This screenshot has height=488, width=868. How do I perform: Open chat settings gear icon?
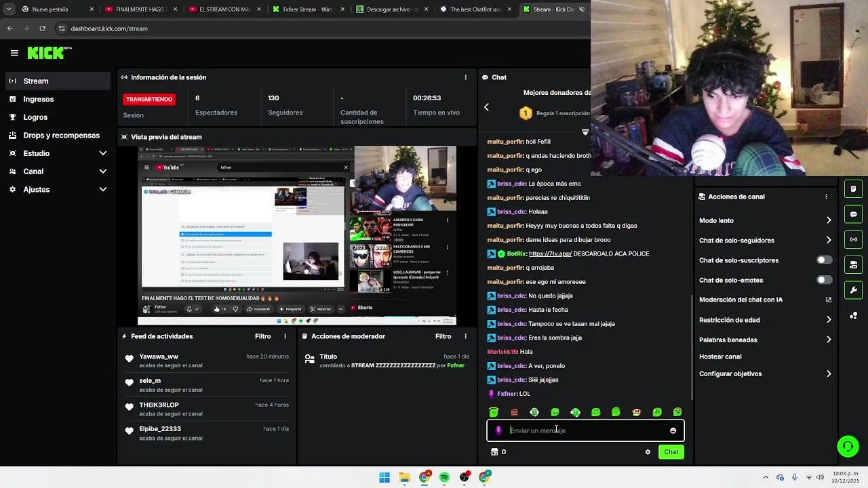648,452
